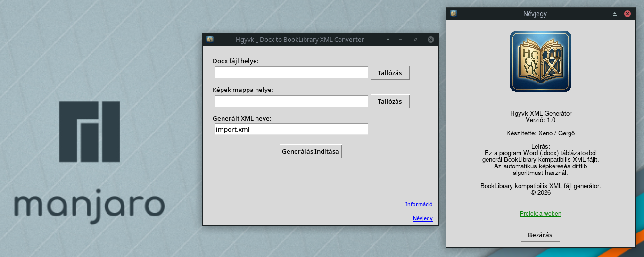Click the Hgyvk book logo in Névjegy

point(540,61)
